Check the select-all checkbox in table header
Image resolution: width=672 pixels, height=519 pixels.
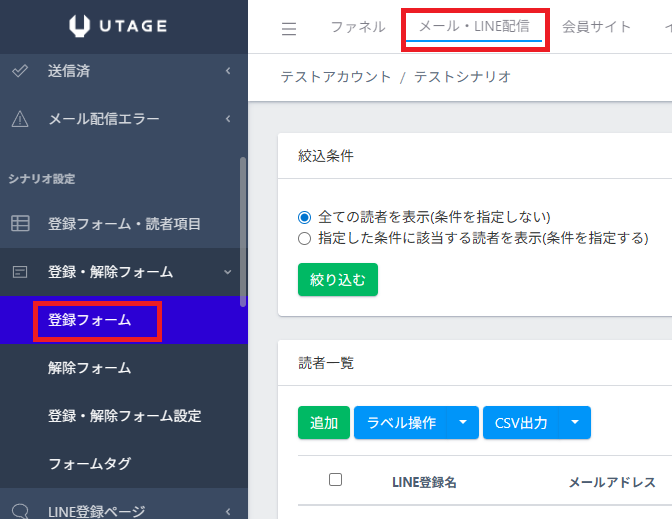tap(336, 480)
